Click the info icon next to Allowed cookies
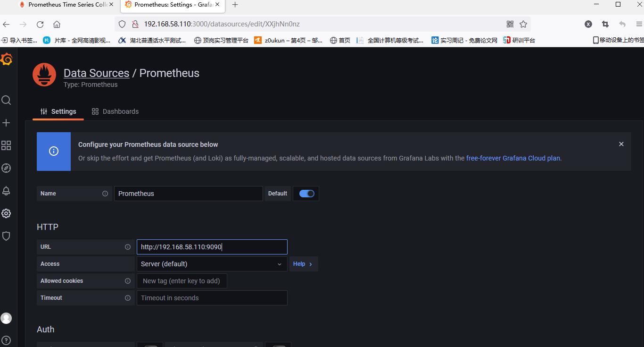The image size is (644, 347). [128, 281]
